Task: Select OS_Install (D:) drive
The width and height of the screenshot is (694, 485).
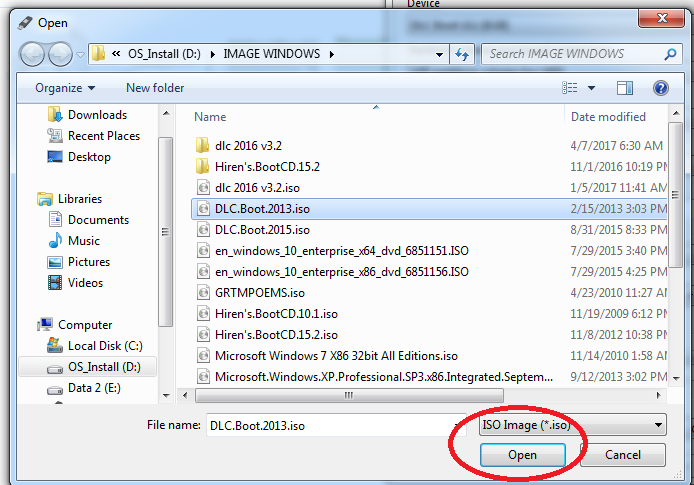Action: point(88,367)
